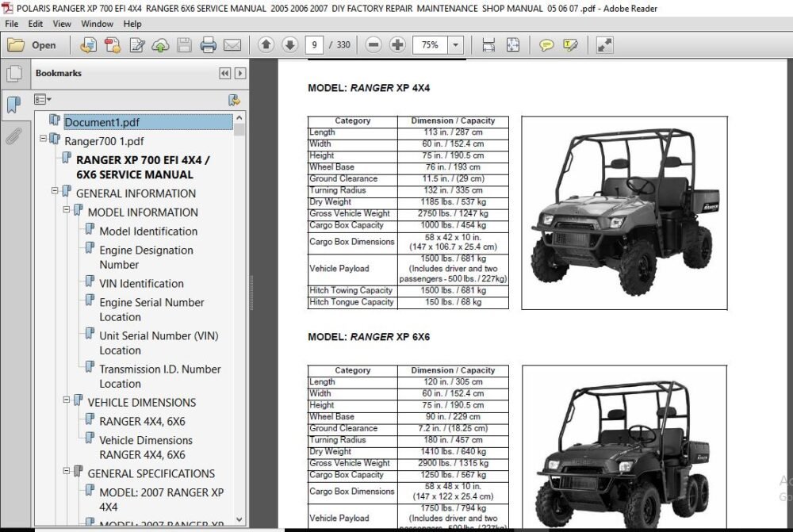Viewport: 793px width, 532px height.
Task: Open bookmarks options menu dropdown
Action: 43,100
